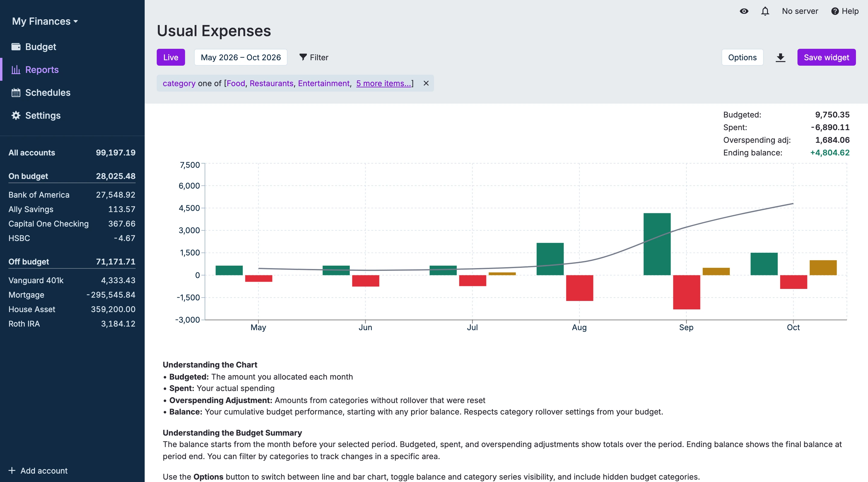Image resolution: width=868 pixels, height=482 pixels.
Task: Click the No server status button
Action: (800, 11)
